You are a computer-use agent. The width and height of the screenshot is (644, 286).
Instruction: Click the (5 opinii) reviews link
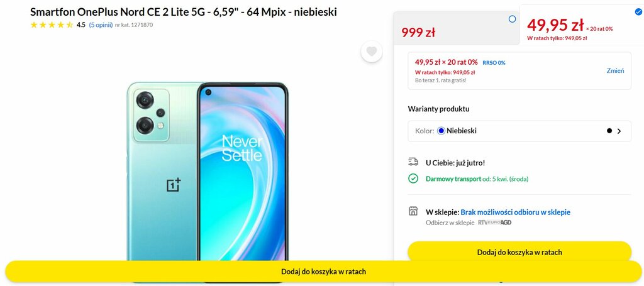click(x=101, y=25)
